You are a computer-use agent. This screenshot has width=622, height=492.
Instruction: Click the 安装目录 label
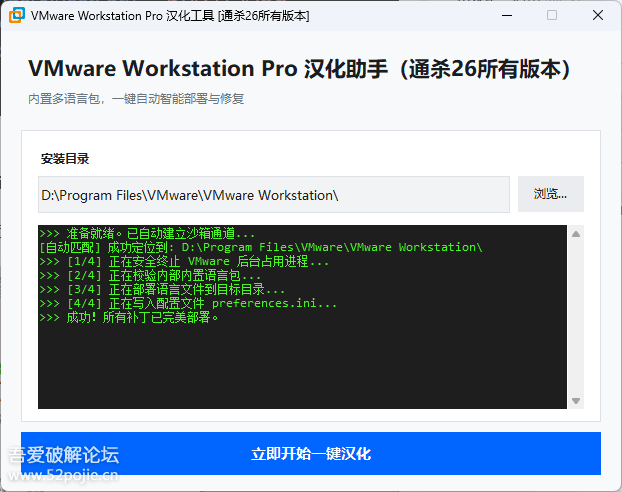pyautogui.click(x=65, y=159)
